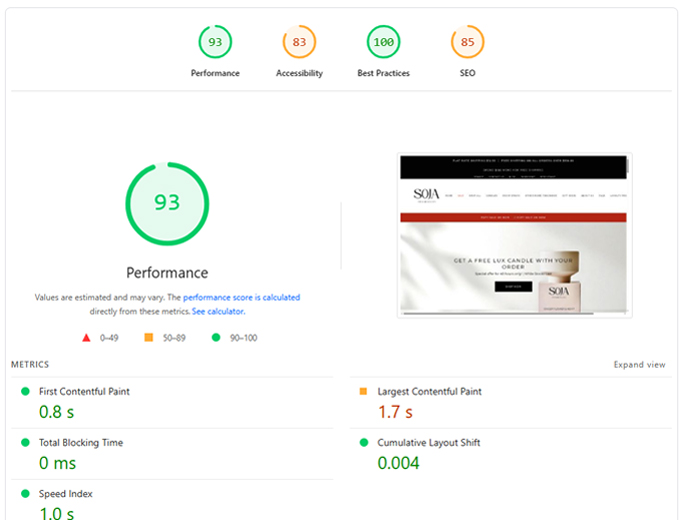Image resolution: width=680 pixels, height=520 pixels.
Task: Click the SEO 85 score gauge
Action: pos(467,42)
